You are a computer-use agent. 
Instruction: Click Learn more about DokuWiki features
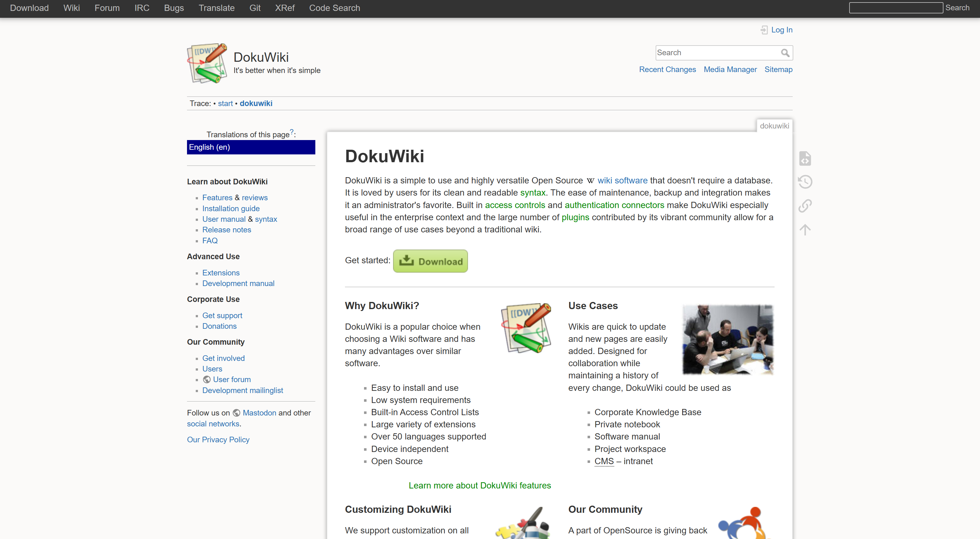[x=480, y=486]
